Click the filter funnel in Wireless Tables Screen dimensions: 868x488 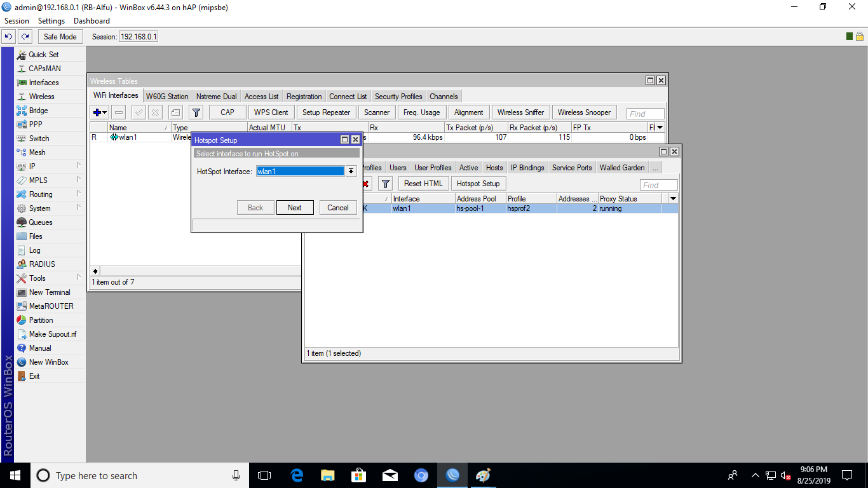coord(196,112)
